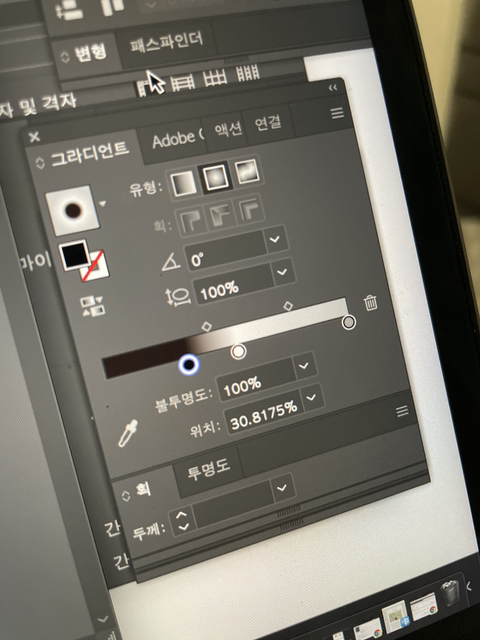Select the radial gradient type

(x=215, y=178)
